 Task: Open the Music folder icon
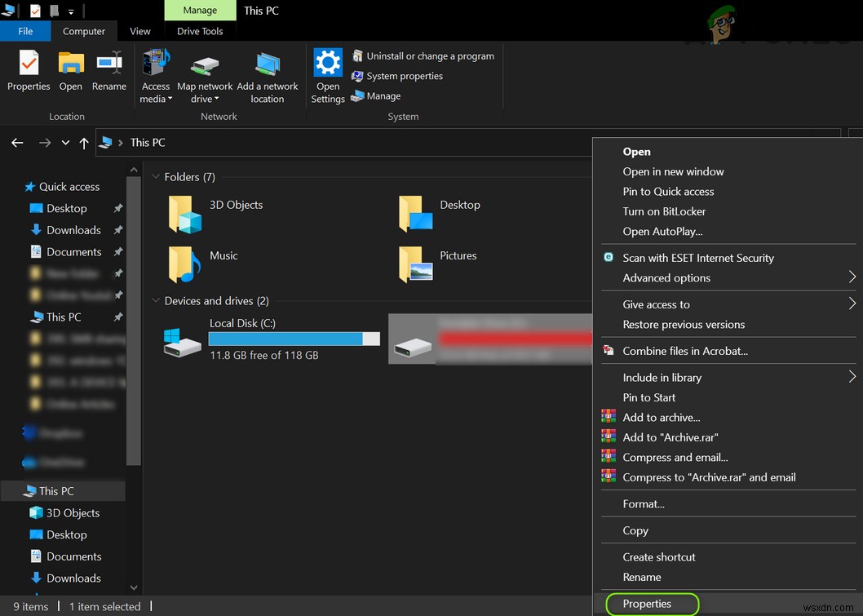coord(185,264)
